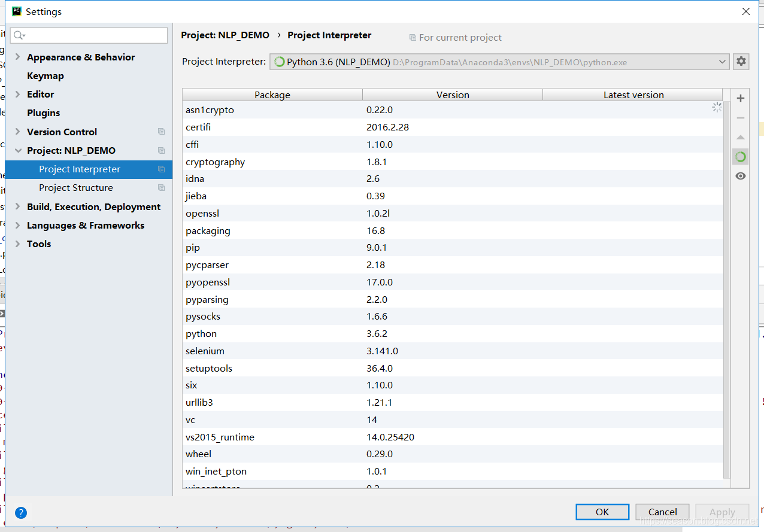Select the certifi package row
The image size is (764, 532).
point(453,127)
